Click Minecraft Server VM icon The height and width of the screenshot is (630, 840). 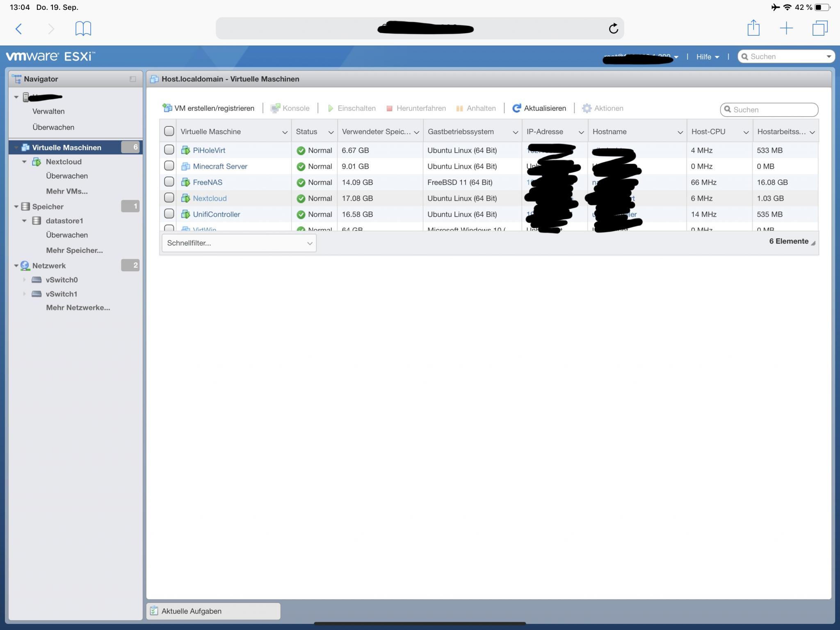186,166
